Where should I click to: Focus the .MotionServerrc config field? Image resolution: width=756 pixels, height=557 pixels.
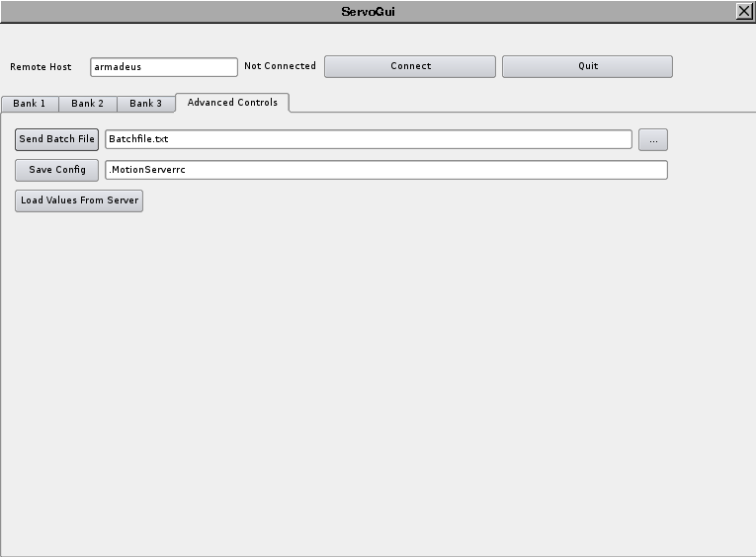[385, 170]
